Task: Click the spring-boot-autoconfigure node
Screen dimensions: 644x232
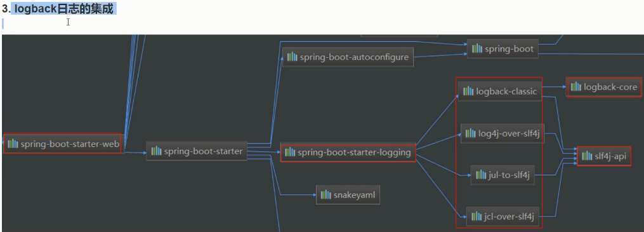Action: pos(348,57)
